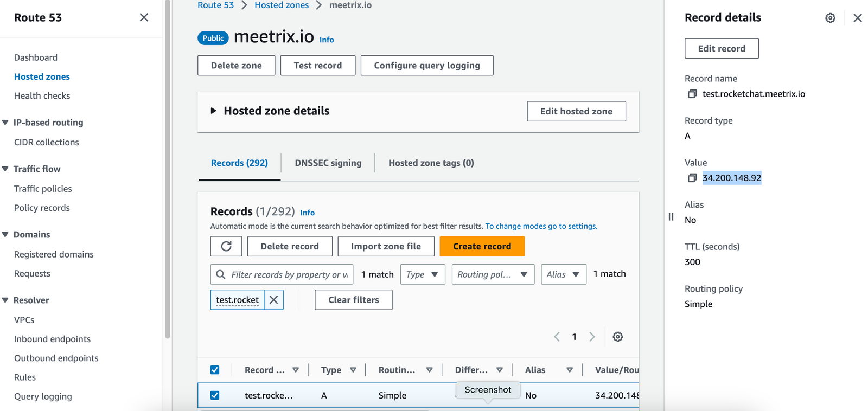Collapse the Traffic flow sidebar section
This screenshot has height=411, width=868.
click(x=5, y=169)
